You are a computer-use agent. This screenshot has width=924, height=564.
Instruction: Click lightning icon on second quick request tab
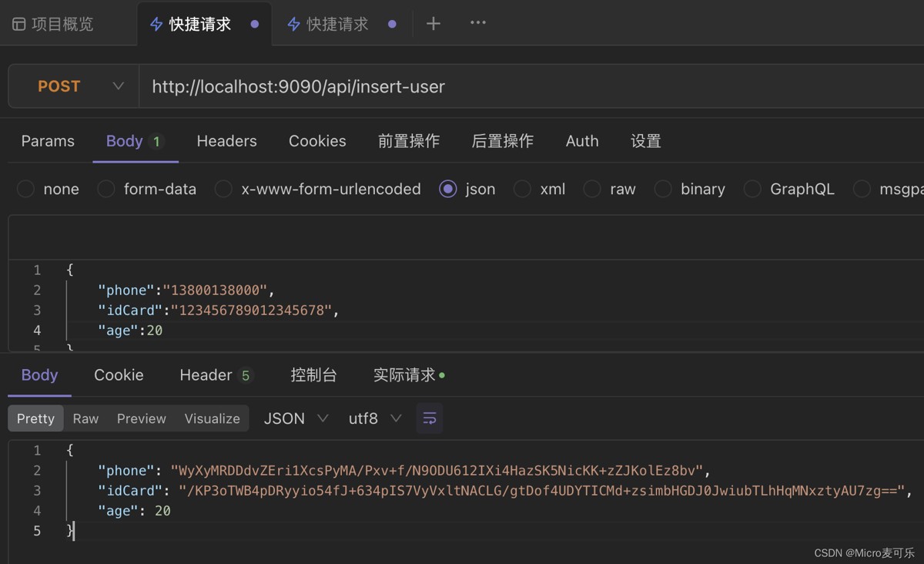(293, 25)
